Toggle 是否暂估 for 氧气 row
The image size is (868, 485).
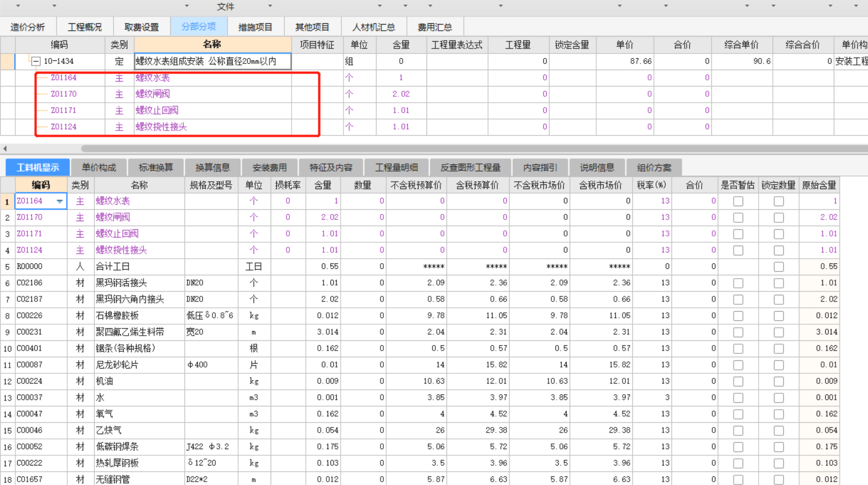(x=738, y=414)
